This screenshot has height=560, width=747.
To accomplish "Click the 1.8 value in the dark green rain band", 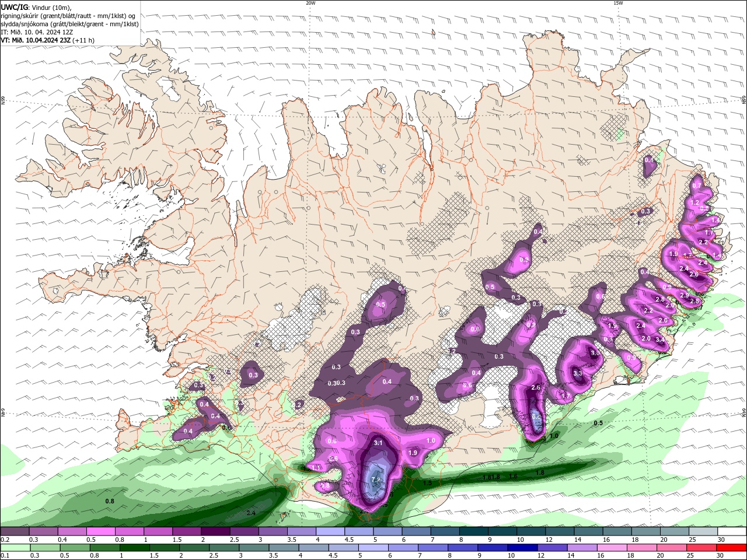I will (540, 473).
